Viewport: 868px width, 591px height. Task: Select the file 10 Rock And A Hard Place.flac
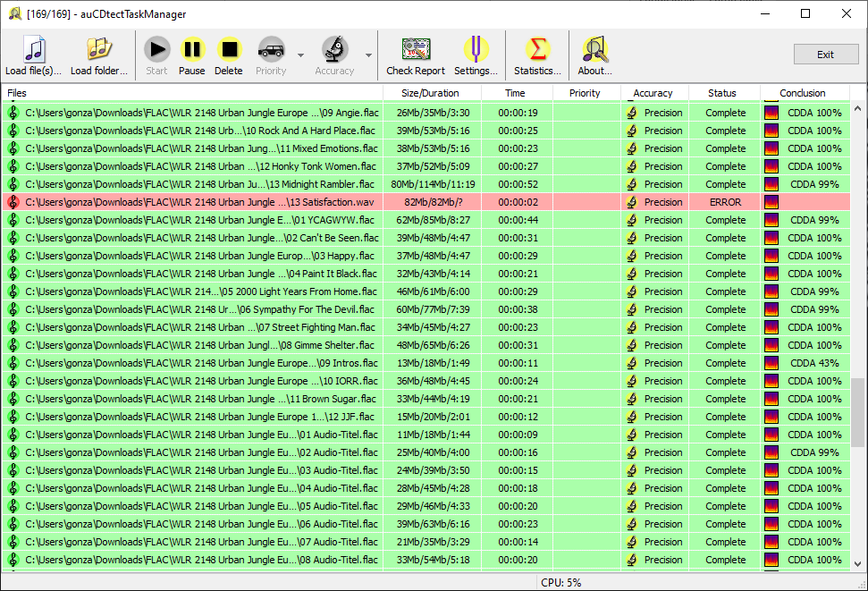pyautogui.click(x=426, y=131)
